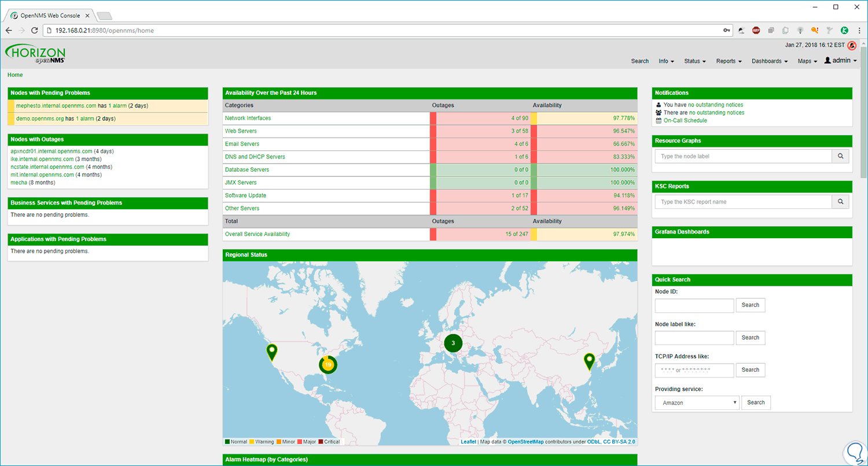The height and width of the screenshot is (466, 868).
Task: Click the East Asia map pin marker
Action: click(590, 361)
